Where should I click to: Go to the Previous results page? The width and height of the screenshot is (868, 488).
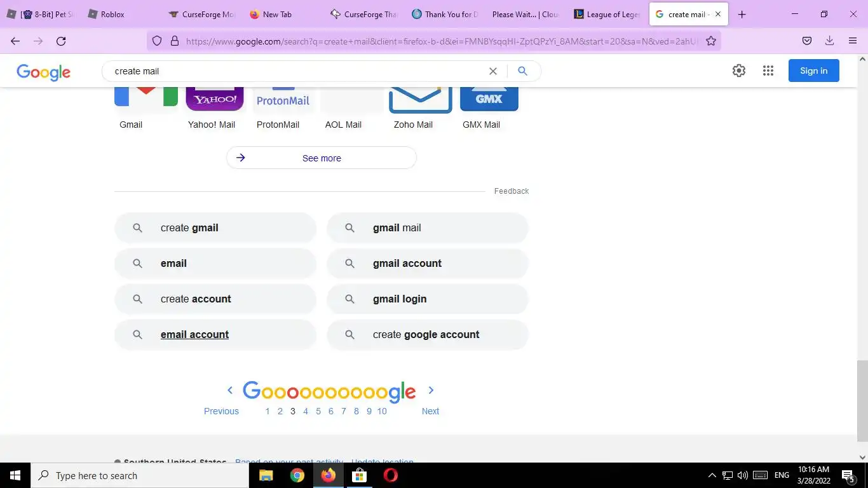221,411
